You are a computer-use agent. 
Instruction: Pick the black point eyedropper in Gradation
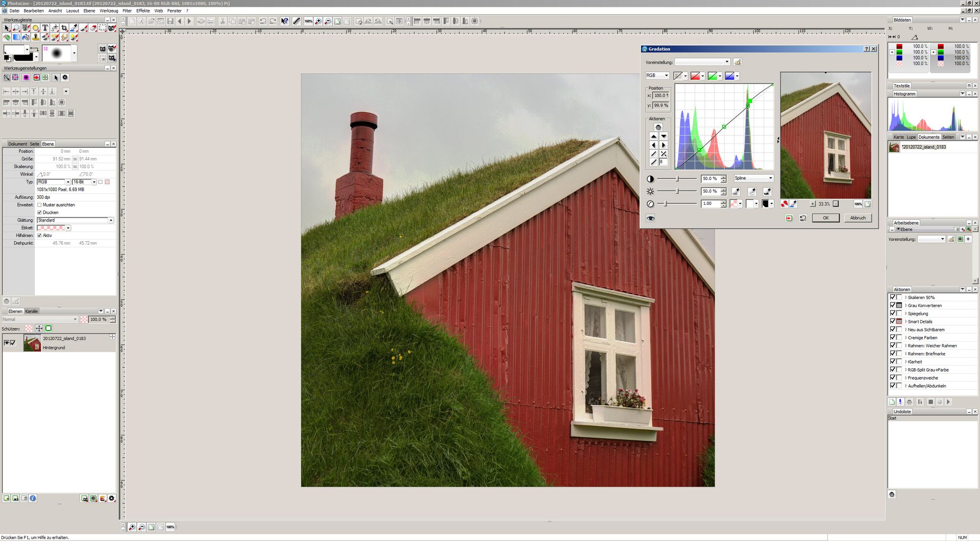point(767,191)
